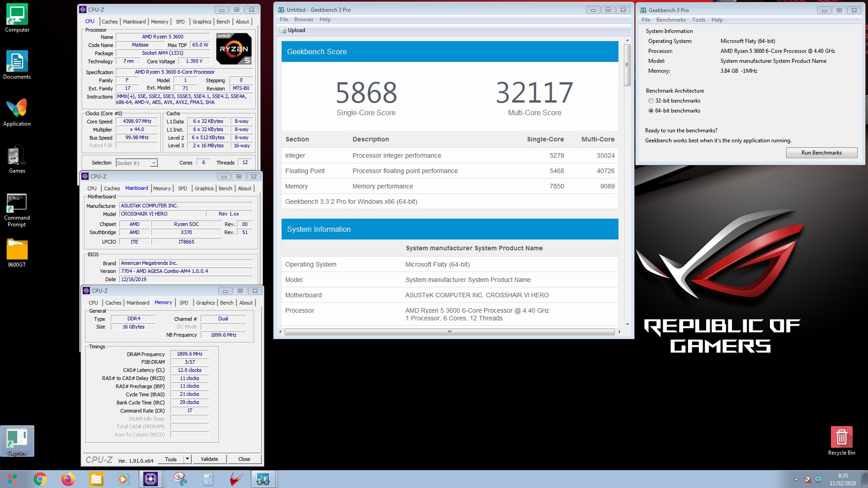Click the red checkmark taskbar icon
This screenshot has height=488, width=868.
(236, 479)
